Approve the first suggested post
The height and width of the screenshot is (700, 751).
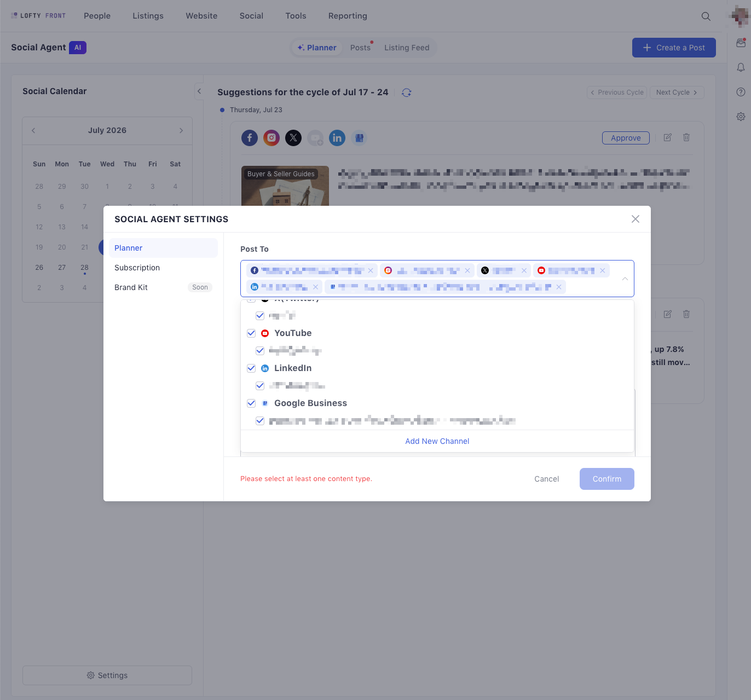click(x=626, y=138)
